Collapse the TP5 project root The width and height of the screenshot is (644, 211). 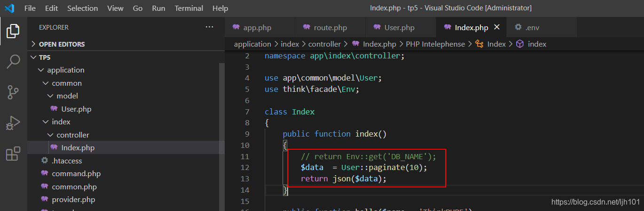click(x=33, y=57)
